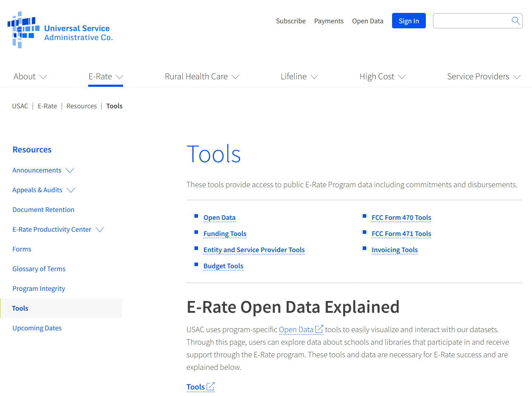Expand the Appeals & Audits sidebar chevron
The width and height of the screenshot is (532, 396).
pos(71,190)
